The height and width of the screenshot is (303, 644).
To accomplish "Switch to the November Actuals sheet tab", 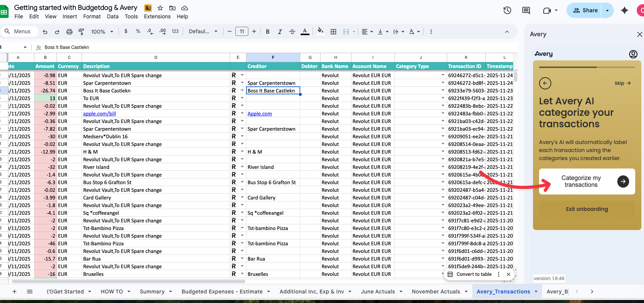I will [x=436, y=292].
